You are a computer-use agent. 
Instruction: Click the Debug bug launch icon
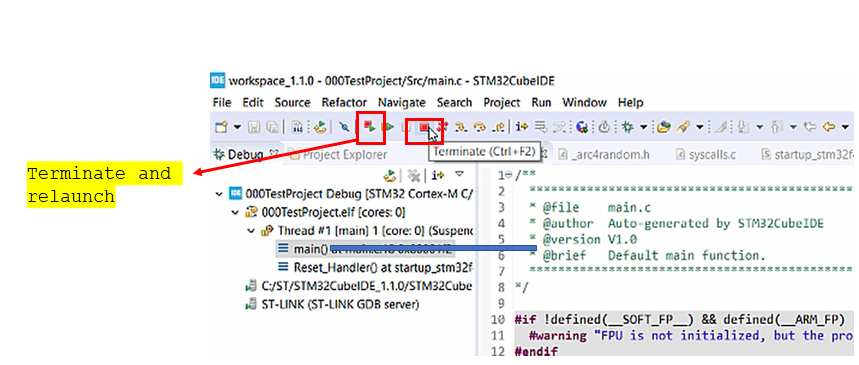pyautogui.click(x=628, y=127)
